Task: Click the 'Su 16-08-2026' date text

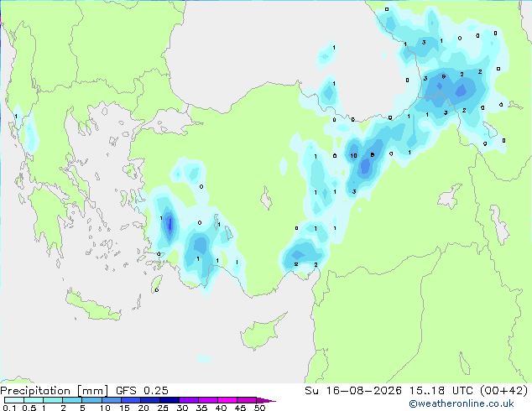Action: coord(353,391)
